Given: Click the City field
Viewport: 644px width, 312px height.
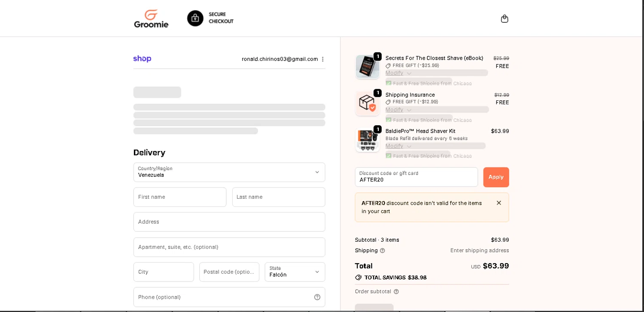Looking at the screenshot, I should pos(164,272).
